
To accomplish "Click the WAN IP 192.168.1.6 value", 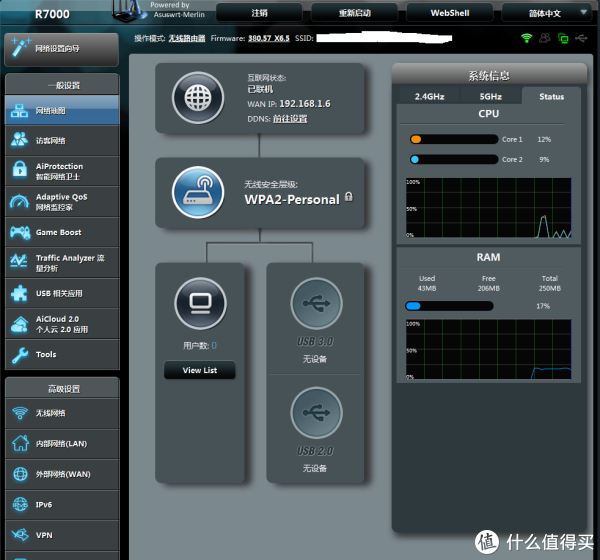I will coord(305,104).
